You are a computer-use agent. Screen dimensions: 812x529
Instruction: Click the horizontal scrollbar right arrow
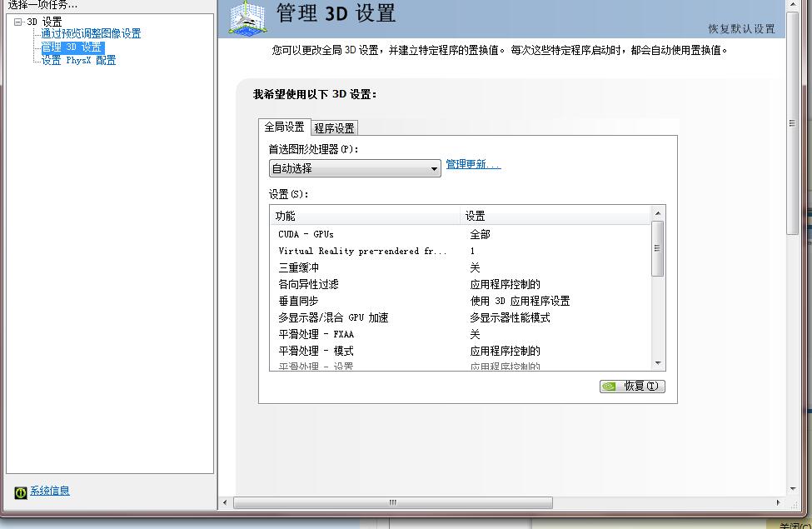point(779,502)
